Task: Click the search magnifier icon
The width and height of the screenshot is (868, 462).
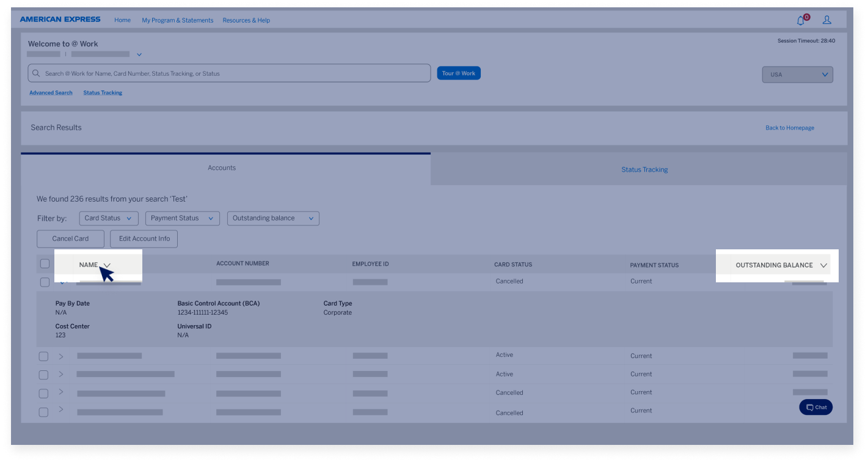Action: click(37, 73)
